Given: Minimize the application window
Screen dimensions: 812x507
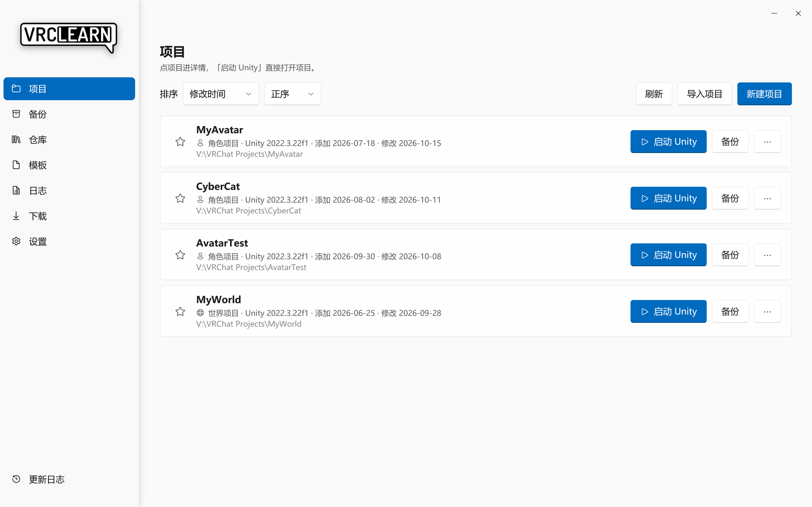Looking at the screenshot, I should point(774,13).
